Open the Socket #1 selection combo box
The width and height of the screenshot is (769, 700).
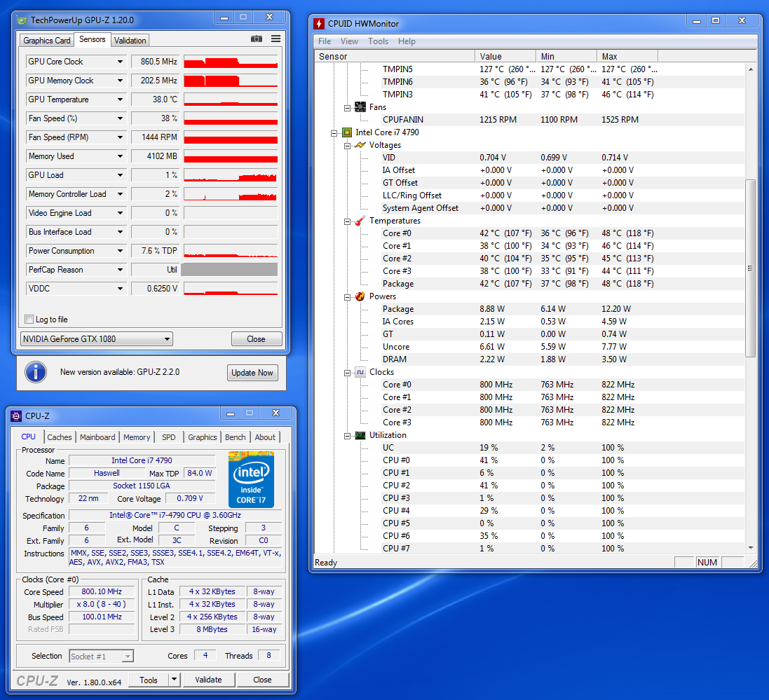pos(101,656)
